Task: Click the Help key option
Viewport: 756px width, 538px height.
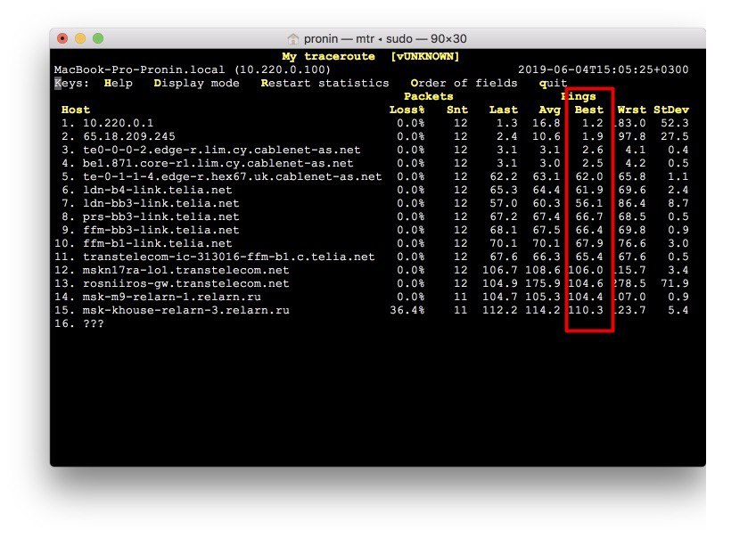Action: point(118,83)
